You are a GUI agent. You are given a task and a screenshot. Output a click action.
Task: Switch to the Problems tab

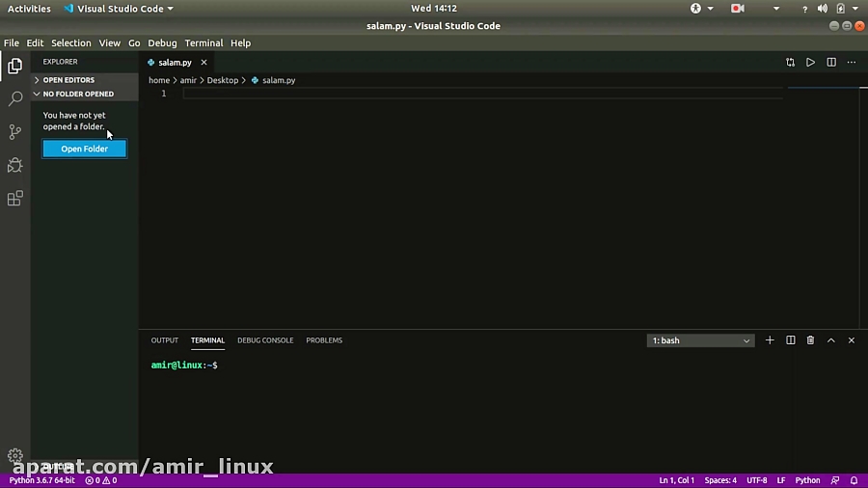coord(324,340)
